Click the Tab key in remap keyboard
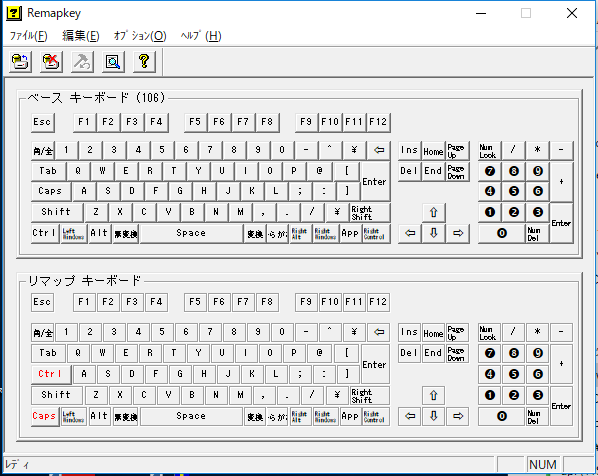The height and width of the screenshot is (476, 598). (48, 354)
